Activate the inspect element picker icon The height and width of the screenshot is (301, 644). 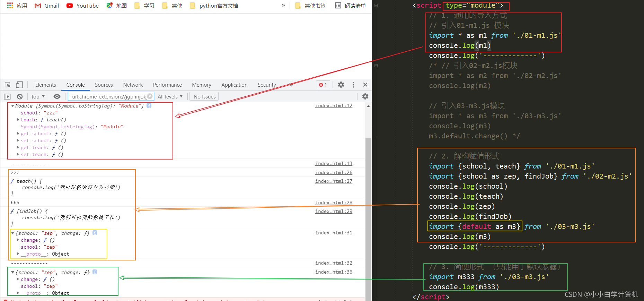pos(8,85)
